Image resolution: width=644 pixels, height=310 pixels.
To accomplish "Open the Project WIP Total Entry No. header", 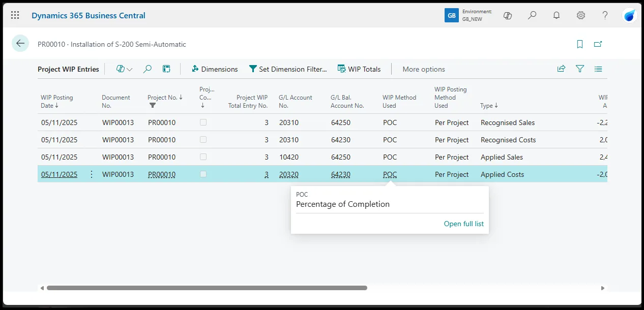I will (248, 101).
